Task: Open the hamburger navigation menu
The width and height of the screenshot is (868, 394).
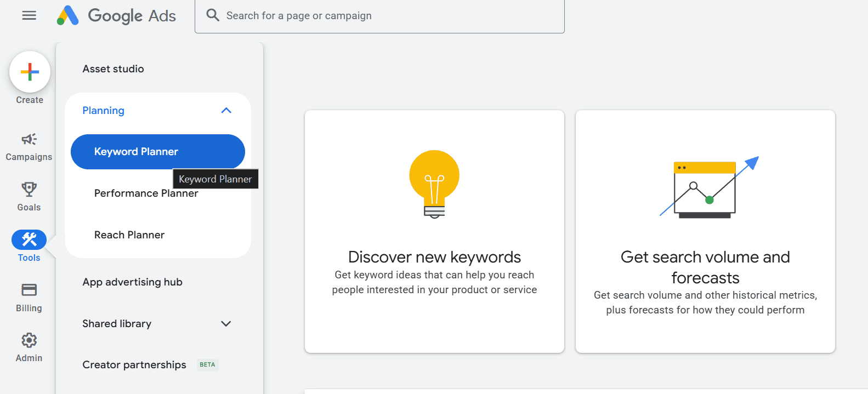Action: click(29, 15)
